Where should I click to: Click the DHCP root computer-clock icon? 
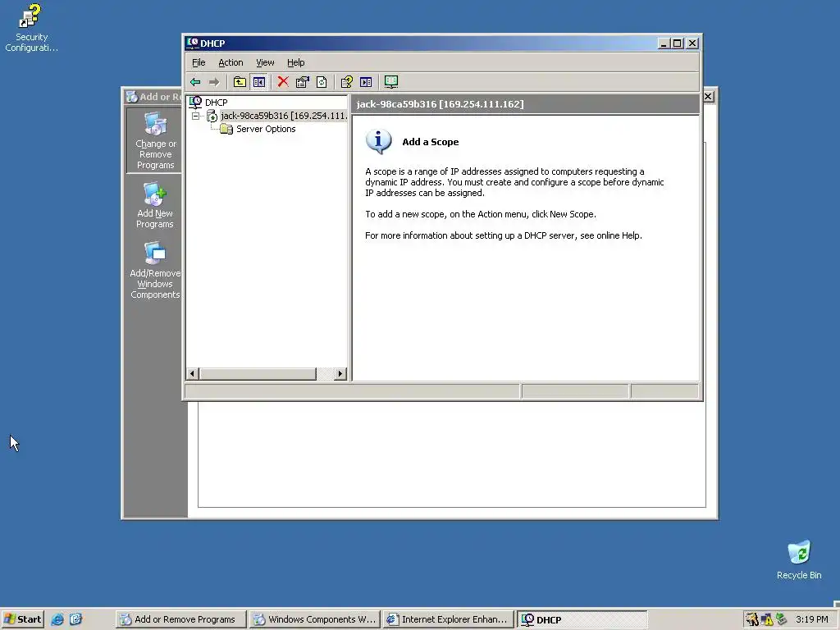(195, 102)
